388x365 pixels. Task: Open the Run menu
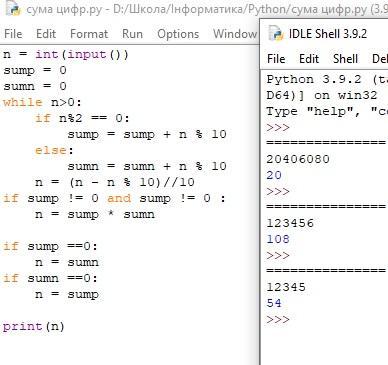(132, 34)
